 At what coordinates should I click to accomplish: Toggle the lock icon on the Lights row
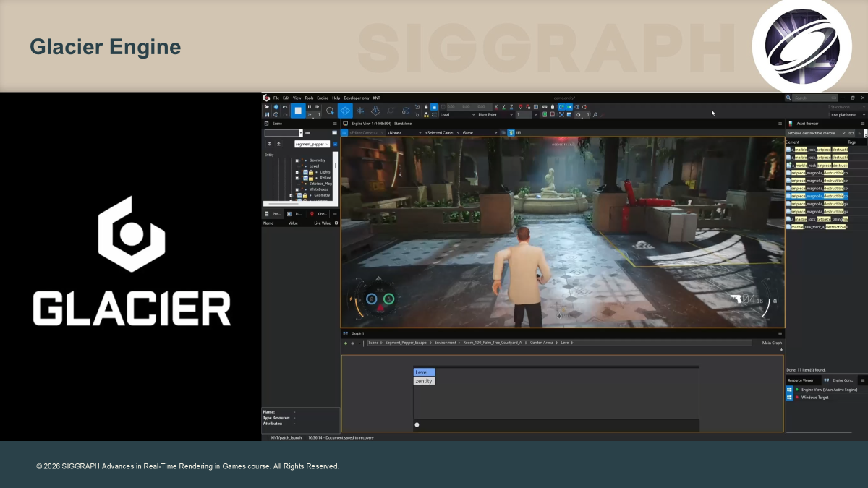pyautogui.click(x=311, y=172)
